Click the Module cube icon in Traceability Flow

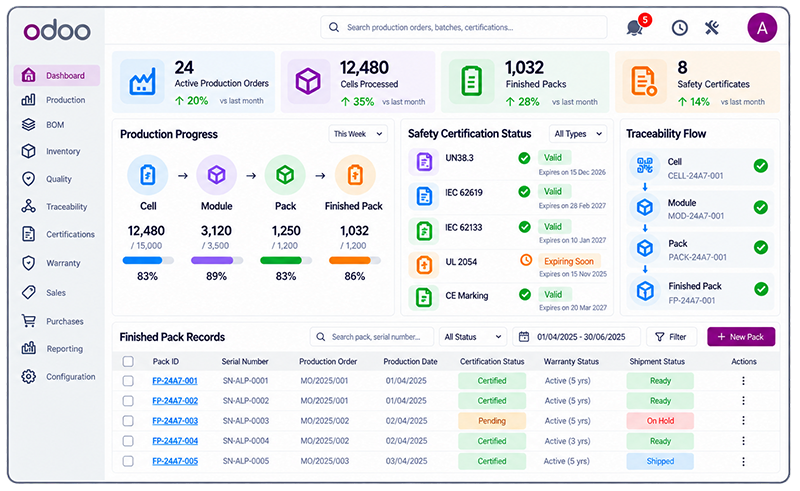click(645, 207)
